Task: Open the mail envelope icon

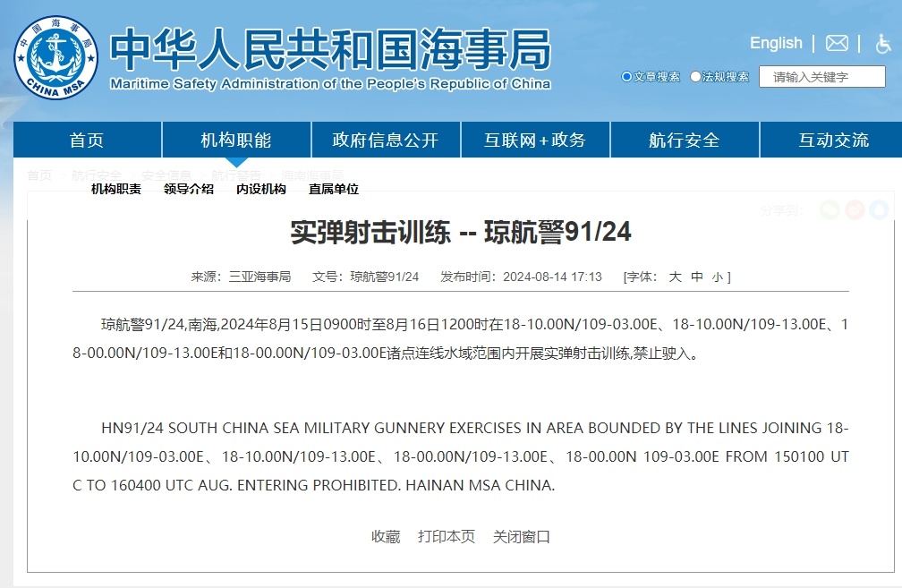Action: coord(837,43)
